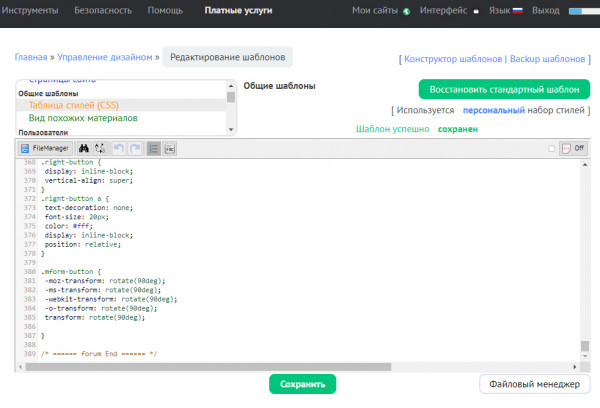Viewport: 600px width, 408px height.
Task: Click the code editor horizontal scrollbar thumb
Action: click(208, 367)
